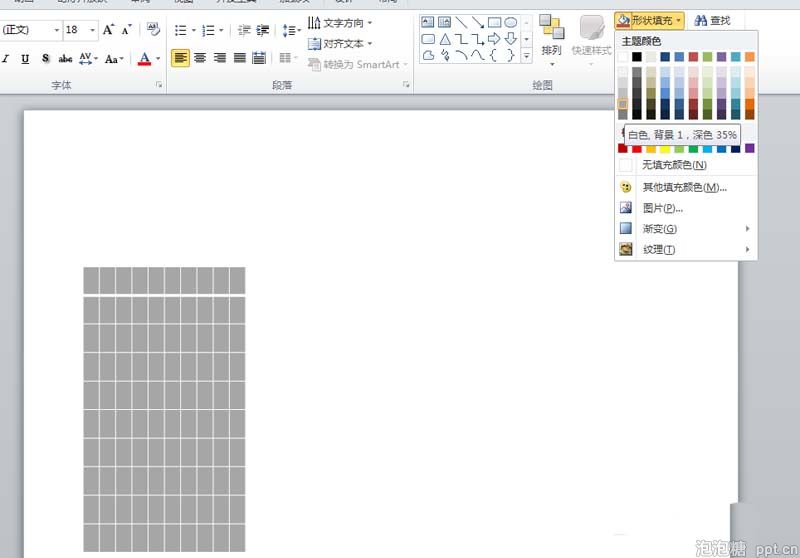
Task: Select the vertical text box shape
Action: tap(444, 22)
